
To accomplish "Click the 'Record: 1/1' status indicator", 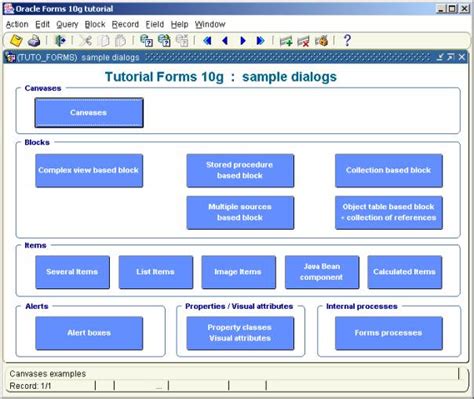I will (30, 386).
